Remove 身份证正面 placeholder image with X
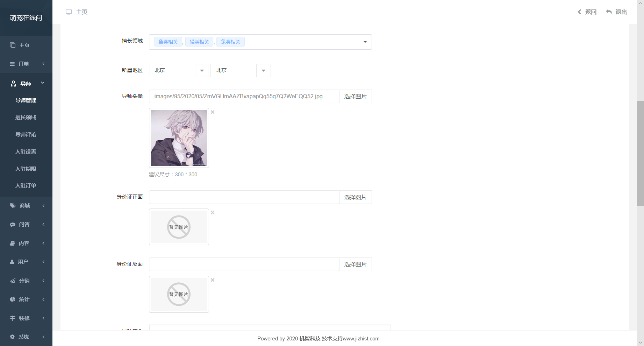644x346 pixels. pyautogui.click(x=213, y=213)
